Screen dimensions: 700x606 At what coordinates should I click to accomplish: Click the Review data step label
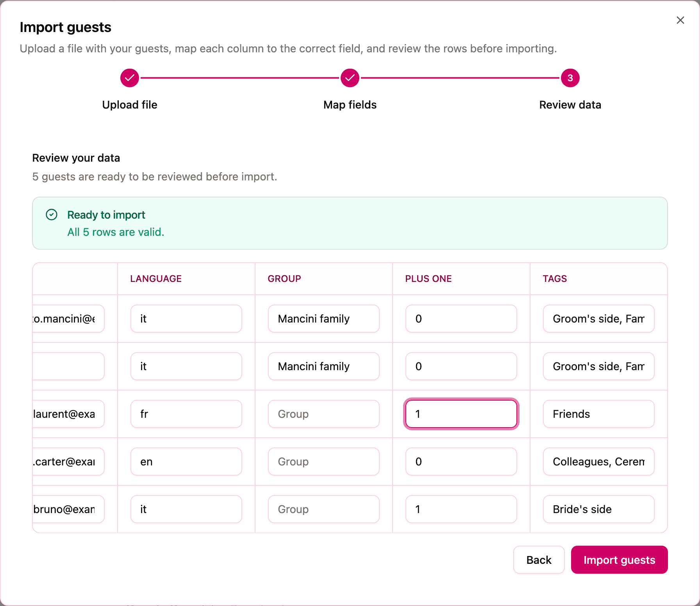570,105
